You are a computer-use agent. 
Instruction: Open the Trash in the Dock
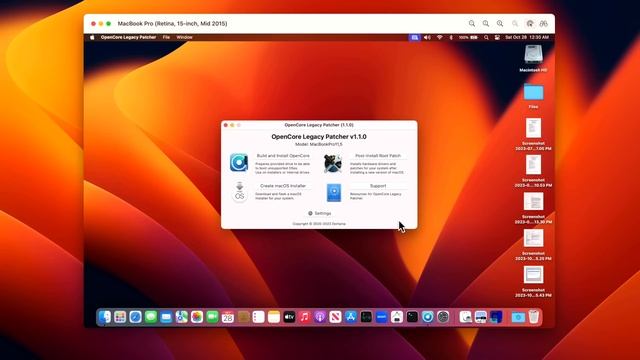tap(533, 317)
